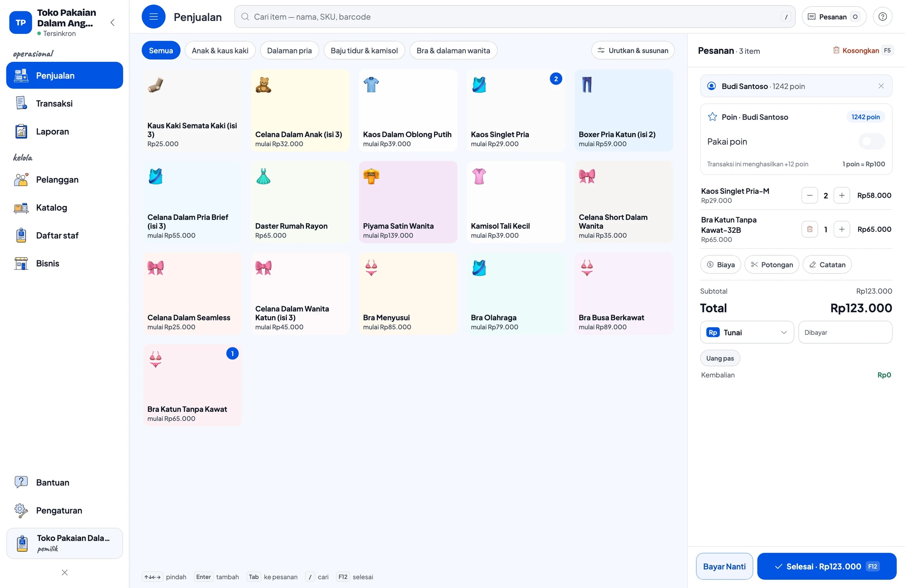
Task: Add a Potongan discount
Action: 772,264
